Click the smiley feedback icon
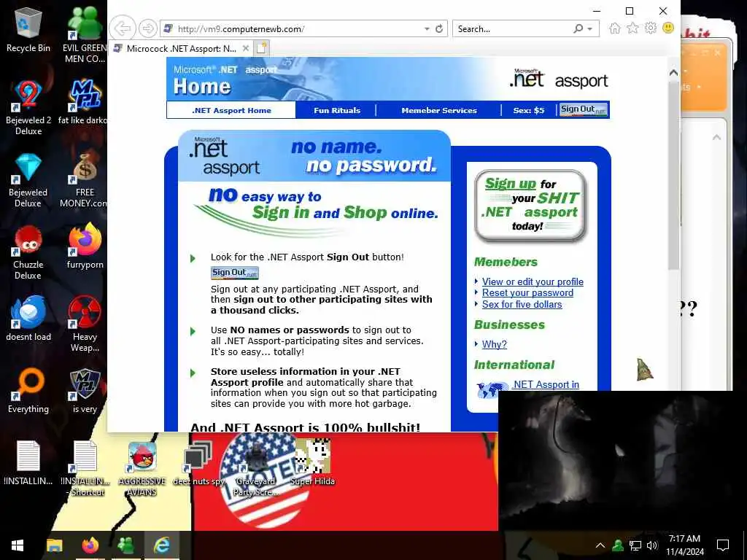 tap(668, 28)
